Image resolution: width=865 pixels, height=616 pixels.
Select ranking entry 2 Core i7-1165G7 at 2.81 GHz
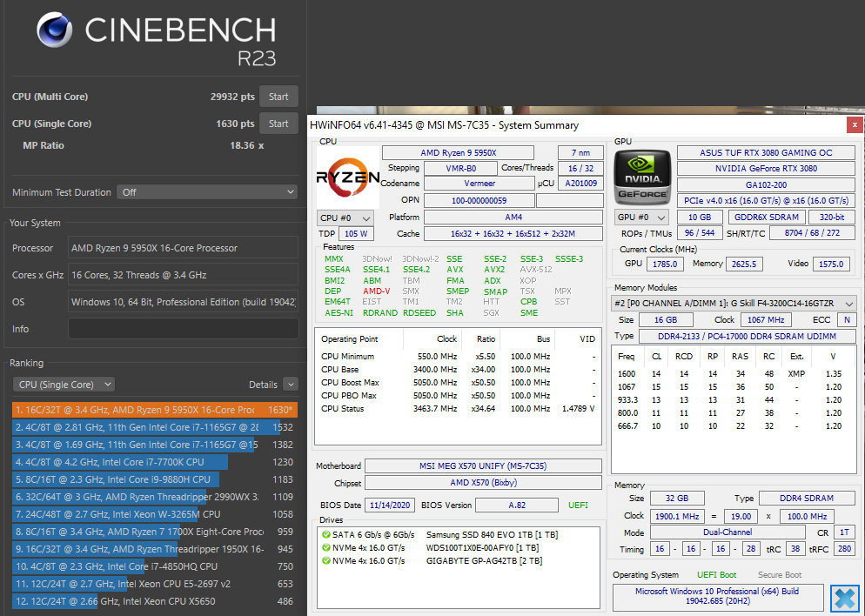tap(155, 427)
